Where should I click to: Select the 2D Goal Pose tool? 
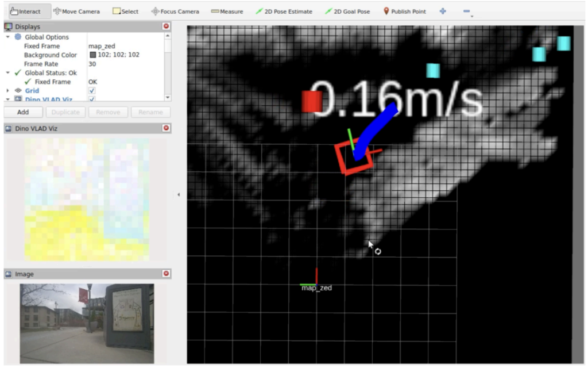[347, 11]
